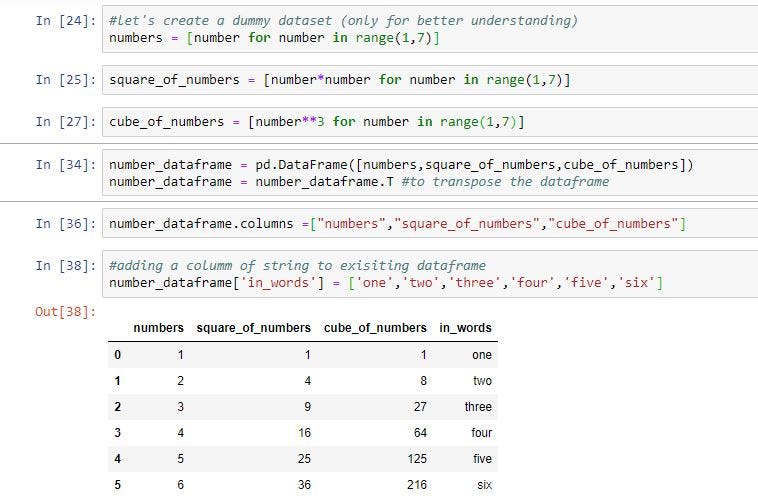Click the square value 9
The width and height of the screenshot is (758, 496).
click(307, 407)
